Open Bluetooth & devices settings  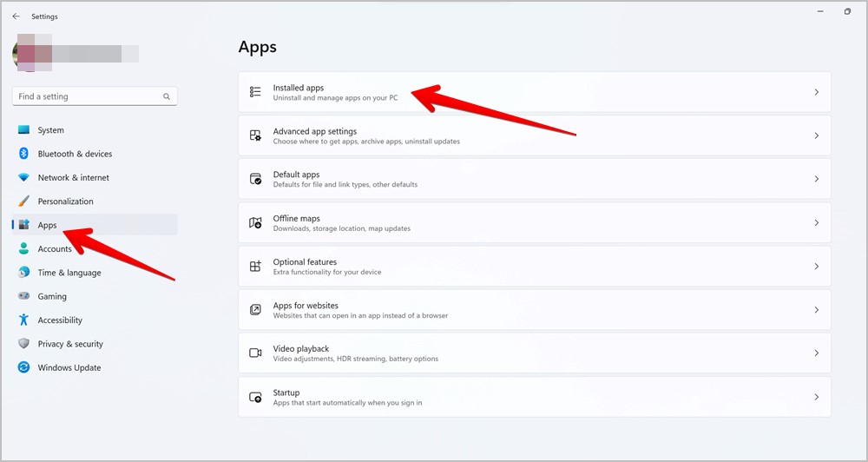point(75,154)
